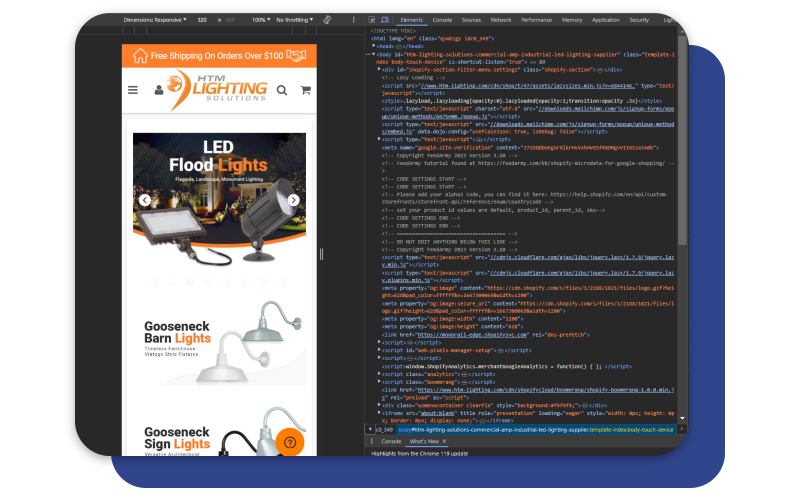Expand the shopify-section-filter-menu-settings div
The width and height of the screenshot is (800, 500).
(379, 69)
